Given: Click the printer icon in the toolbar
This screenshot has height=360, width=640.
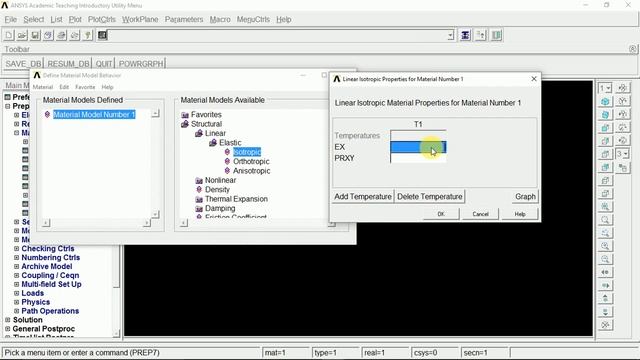Looking at the screenshot, I should pos(61,35).
